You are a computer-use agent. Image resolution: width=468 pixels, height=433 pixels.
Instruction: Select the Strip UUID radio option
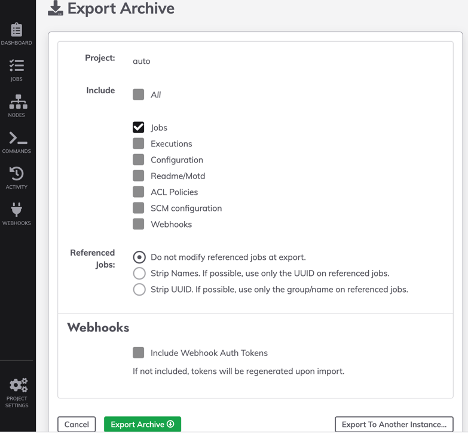pos(139,289)
